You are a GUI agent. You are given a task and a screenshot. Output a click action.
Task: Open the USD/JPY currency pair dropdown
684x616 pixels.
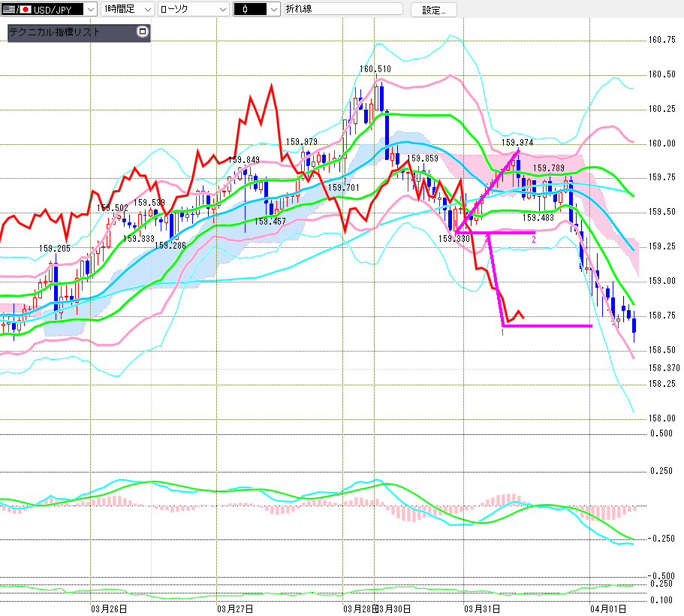coord(90,9)
